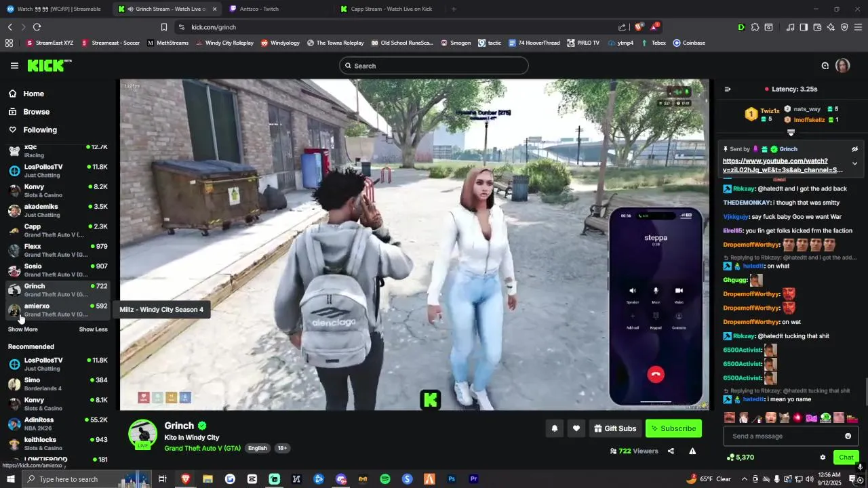868x488 pixels.
Task: Toggle the browser sidebar panel icon
Action: click(x=804, y=27)
